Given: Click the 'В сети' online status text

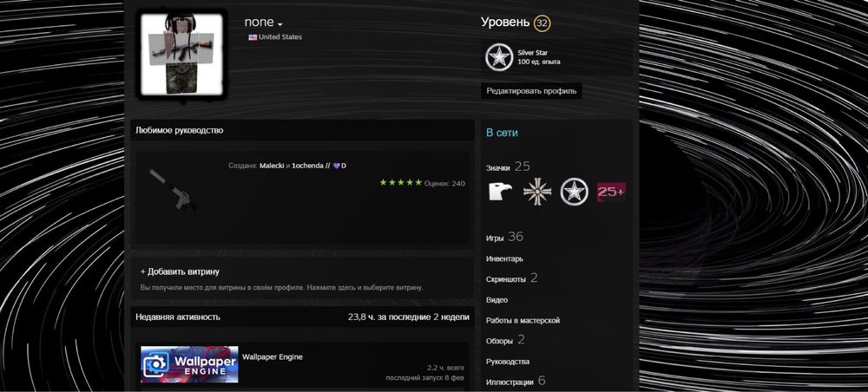Looking at the screenshot, I should [x=502, y=134].
